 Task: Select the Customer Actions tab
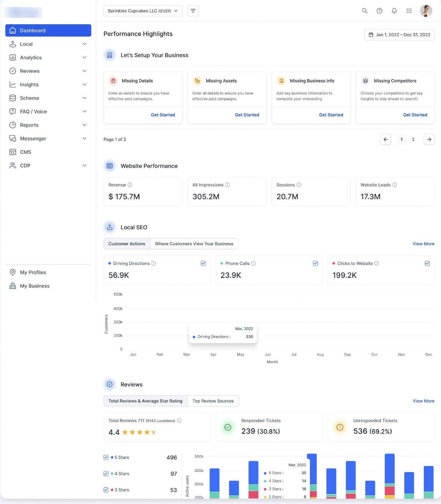(127, 244)
